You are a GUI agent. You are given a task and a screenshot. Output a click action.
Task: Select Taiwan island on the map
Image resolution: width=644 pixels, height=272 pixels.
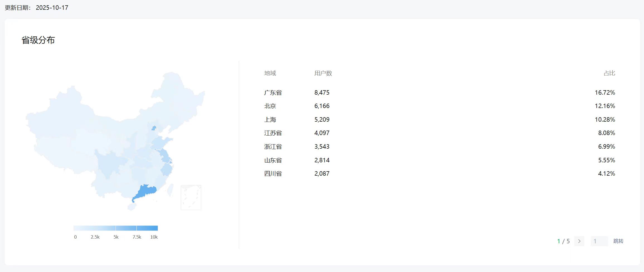(x=170, y=190)
